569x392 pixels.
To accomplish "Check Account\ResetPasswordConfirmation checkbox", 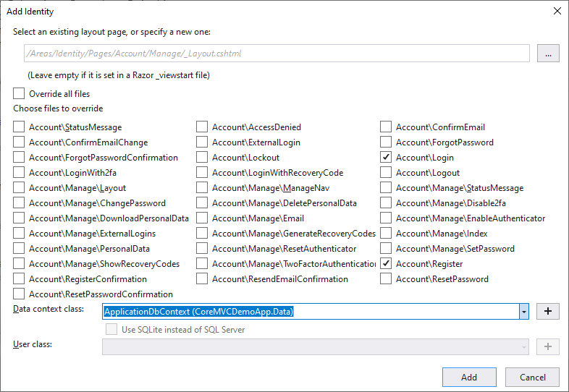I will (19, 294).
